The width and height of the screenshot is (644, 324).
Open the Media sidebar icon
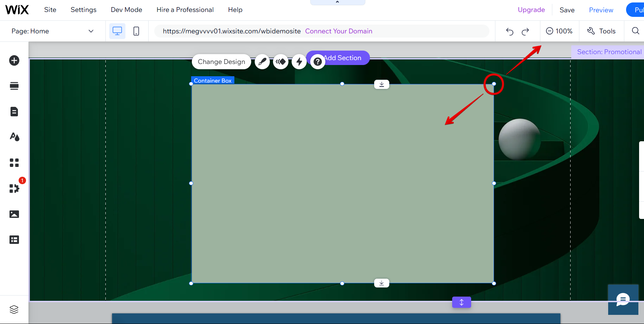point(14,214)
